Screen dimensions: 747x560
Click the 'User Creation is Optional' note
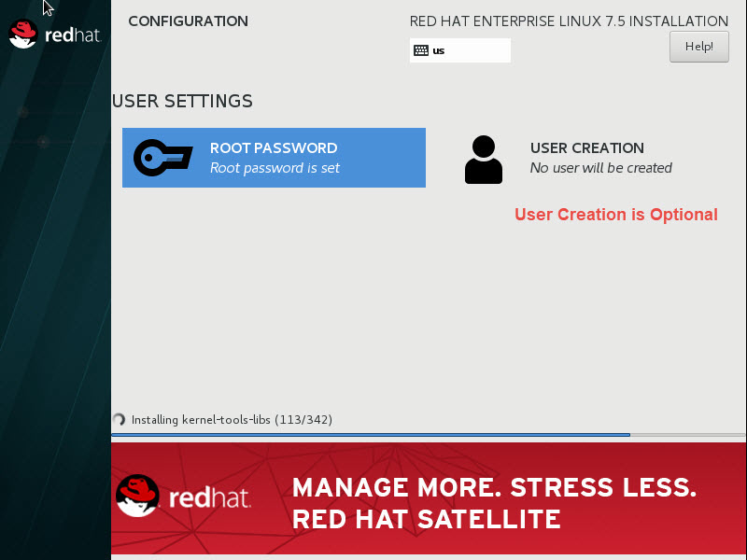tap(615, 215)
